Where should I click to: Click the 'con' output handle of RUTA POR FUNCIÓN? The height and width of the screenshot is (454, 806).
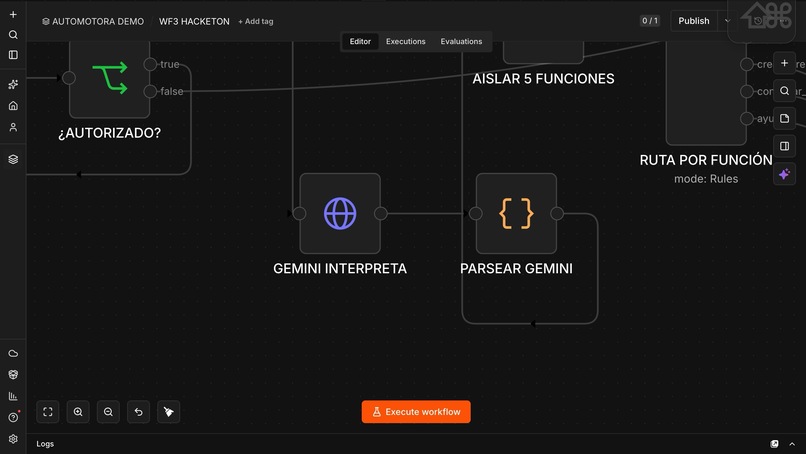(747, 92)
